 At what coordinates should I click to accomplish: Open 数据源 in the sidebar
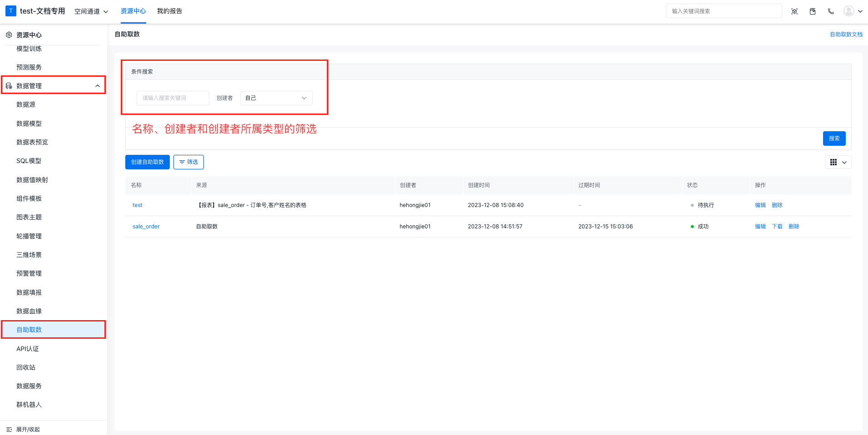coord(26,104)
